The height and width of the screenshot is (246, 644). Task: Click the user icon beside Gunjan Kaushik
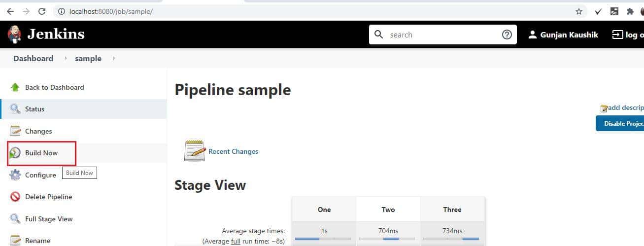pos(532,35)
